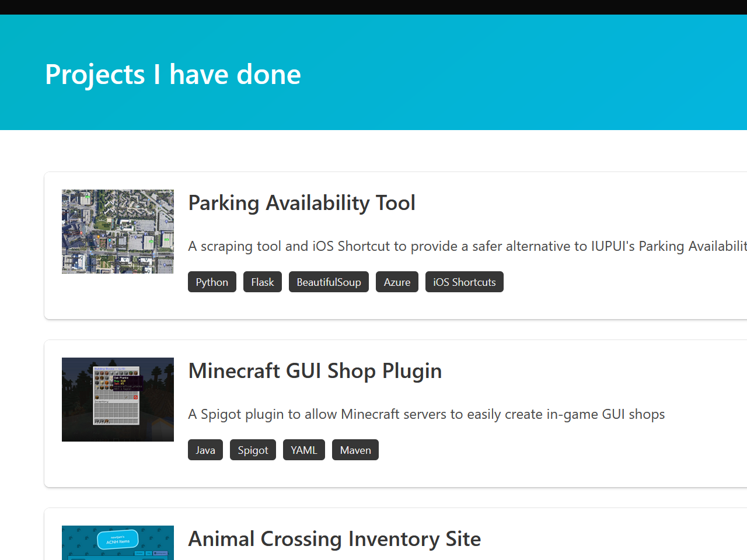The image size is (747, 560).
Task: Click the Spigot plugin description text
Action: (x=427, y=414)
